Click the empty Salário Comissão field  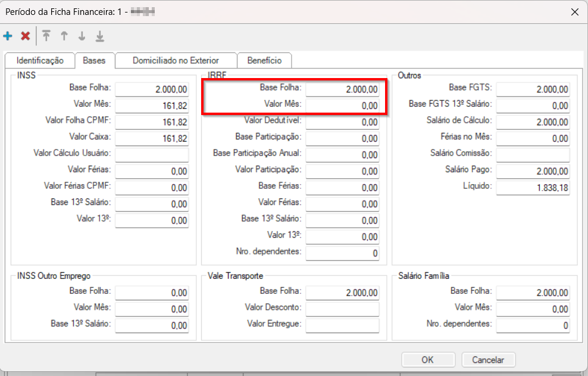tap(533, 155)
